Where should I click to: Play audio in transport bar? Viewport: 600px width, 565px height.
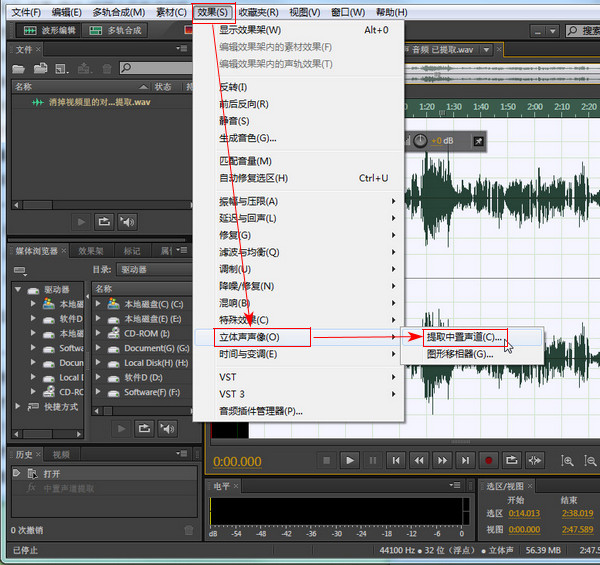tap(349, 461)
